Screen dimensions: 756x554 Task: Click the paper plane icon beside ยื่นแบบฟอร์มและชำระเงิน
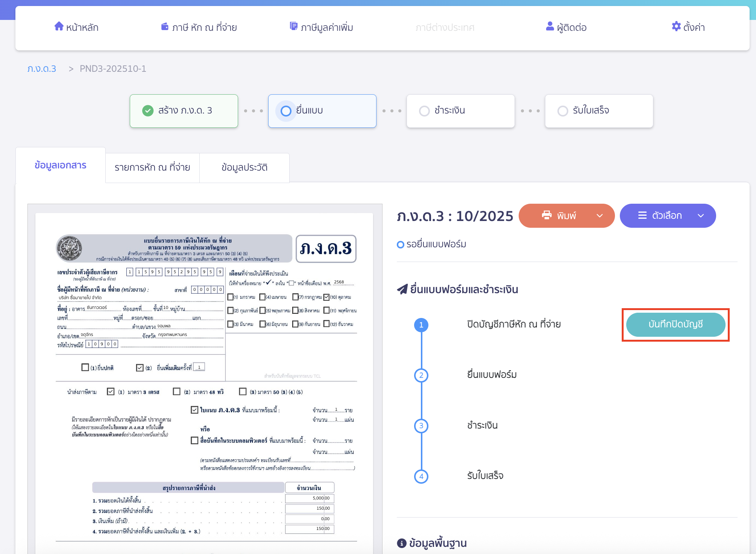tap(403, 289)
